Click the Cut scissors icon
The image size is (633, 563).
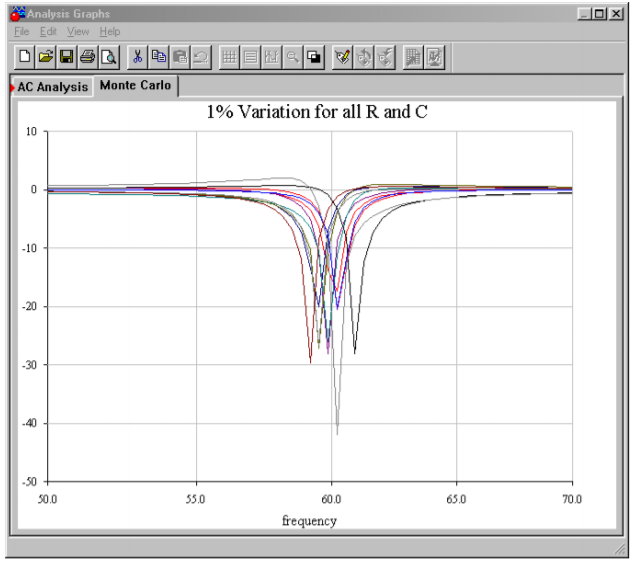pyautogui.click(x=138, y=57)
